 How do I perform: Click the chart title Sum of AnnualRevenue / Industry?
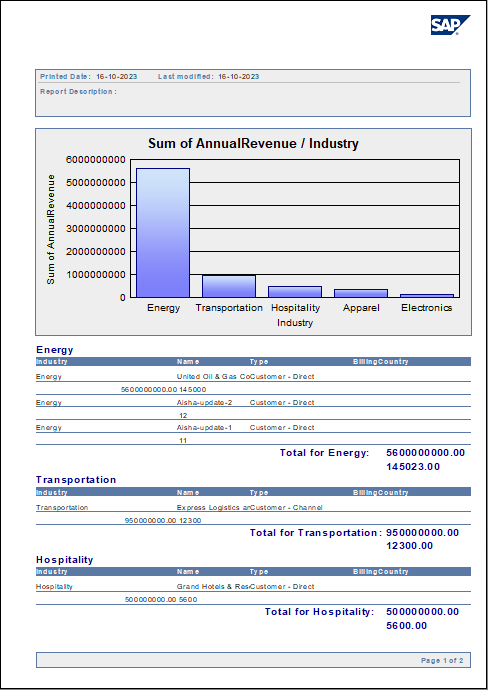[253, 143]
